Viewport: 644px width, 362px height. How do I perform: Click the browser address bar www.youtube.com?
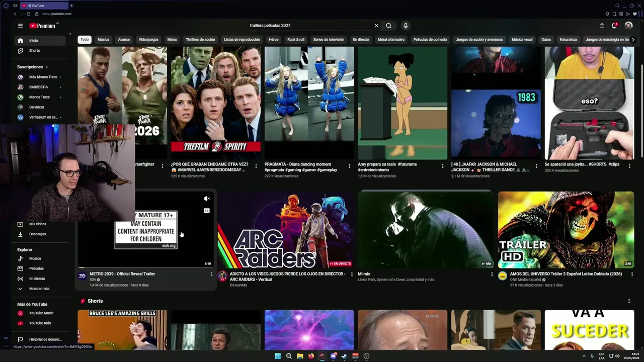(57, 14)
